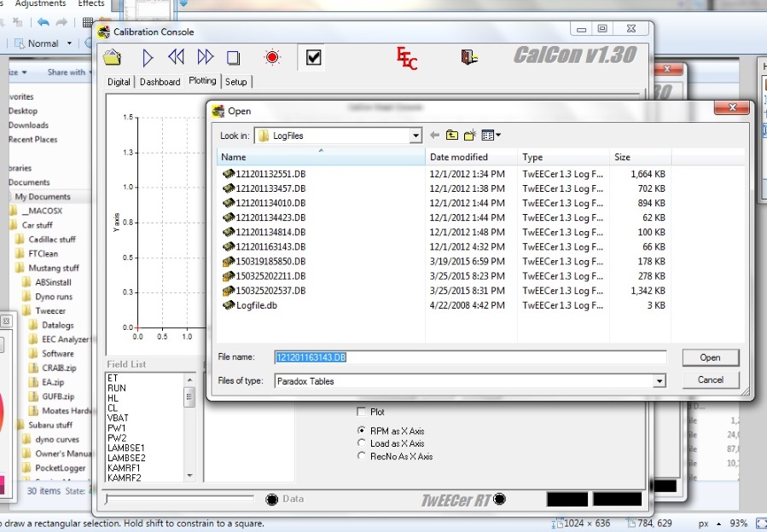Open the Tweecer folder in Explorer tree

click(49, 311)
